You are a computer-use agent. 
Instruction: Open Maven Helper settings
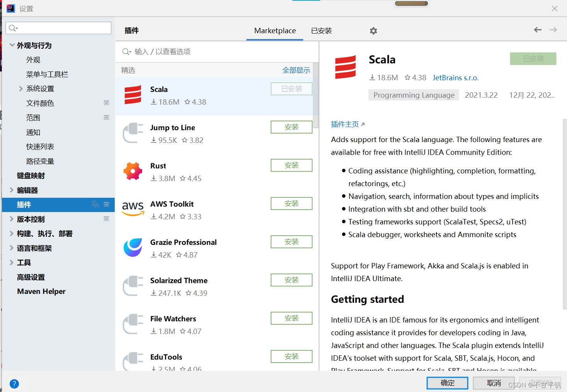[41, 291]
